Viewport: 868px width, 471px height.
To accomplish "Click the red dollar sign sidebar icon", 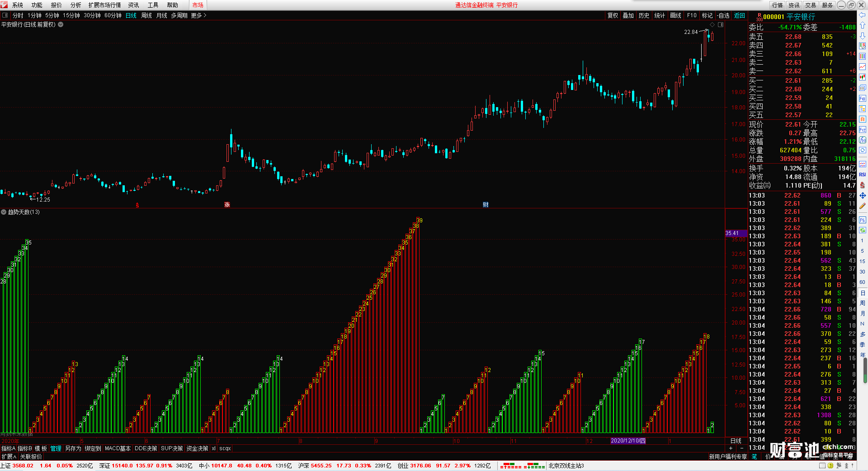I will [863, 185].
